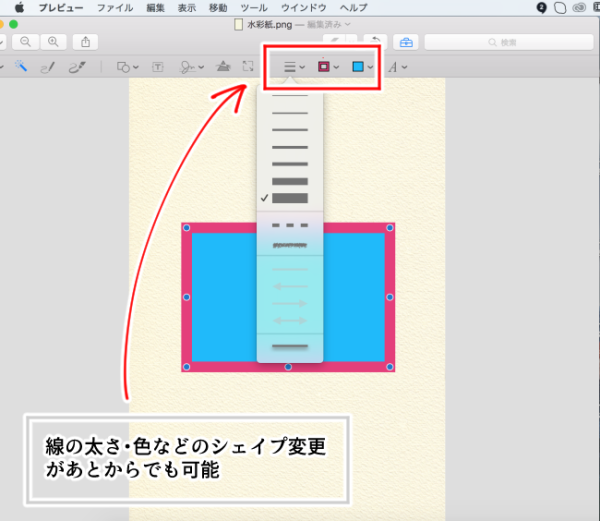Viewport: 600px width, 521px height.
Task: Select the Instant Alpha magic wand tool
Action: 21,67
